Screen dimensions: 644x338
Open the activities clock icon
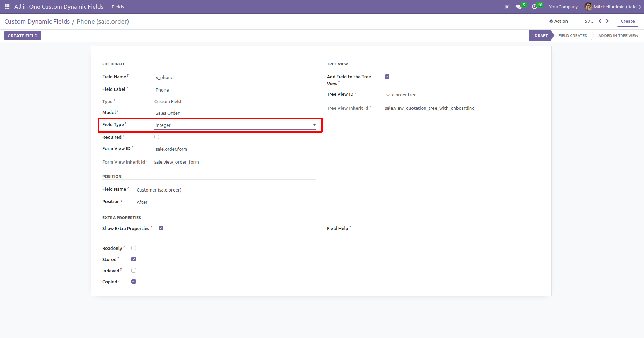click(534, 7)
